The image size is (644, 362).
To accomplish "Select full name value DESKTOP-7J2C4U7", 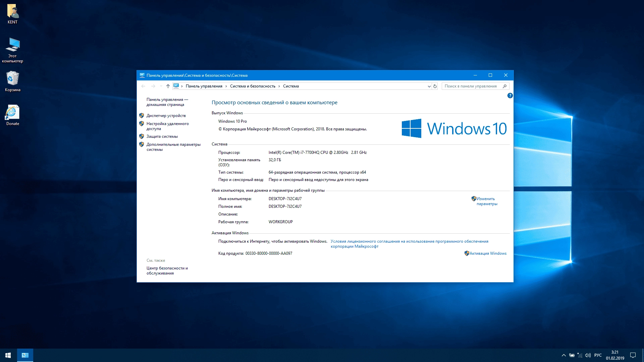I will coord(285,206).
